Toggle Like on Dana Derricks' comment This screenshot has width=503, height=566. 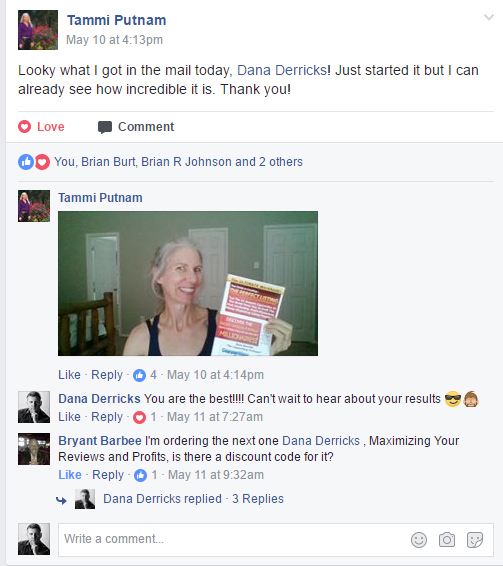(x=69, y=417)
